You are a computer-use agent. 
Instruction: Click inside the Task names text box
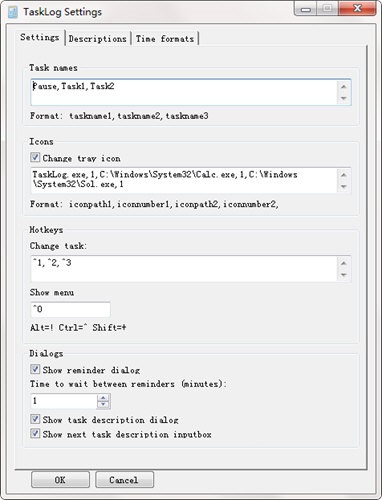tap(185, 92)
